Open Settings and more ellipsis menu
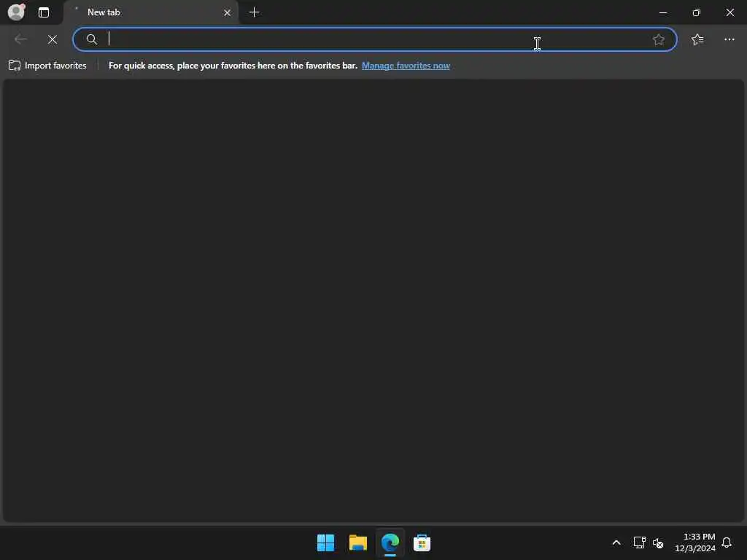 [729, 39]
